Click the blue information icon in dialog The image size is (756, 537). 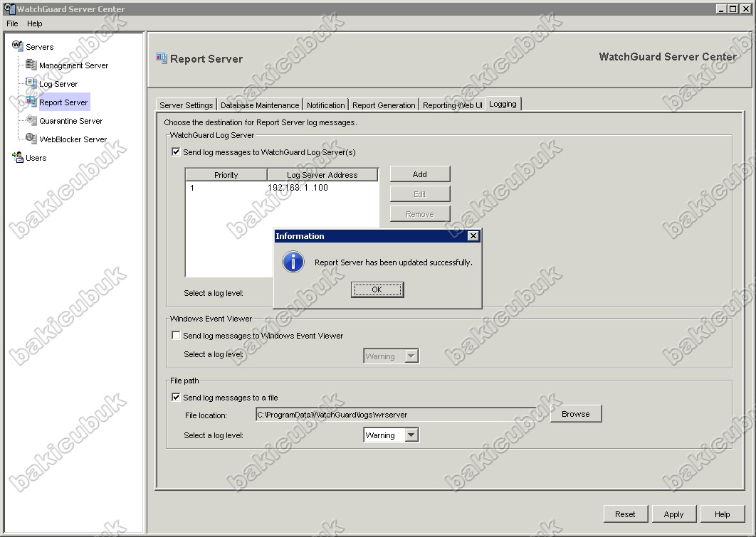tap(293, 262)
